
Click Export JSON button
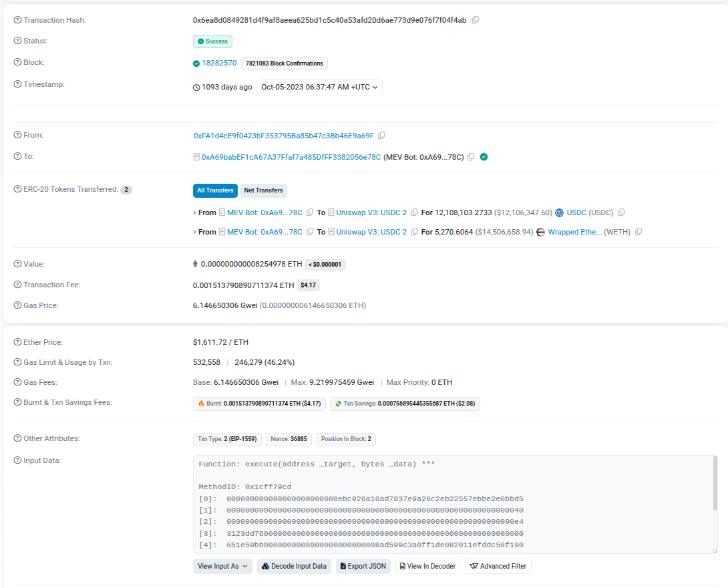[363, 566]
